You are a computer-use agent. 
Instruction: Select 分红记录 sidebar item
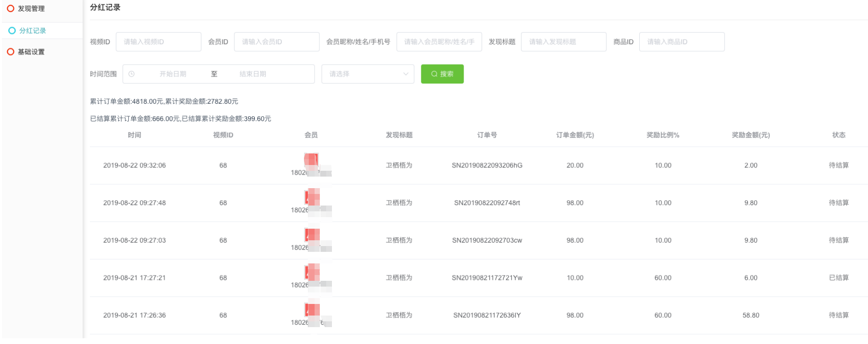pyautogui.click(x=32, y=31)
